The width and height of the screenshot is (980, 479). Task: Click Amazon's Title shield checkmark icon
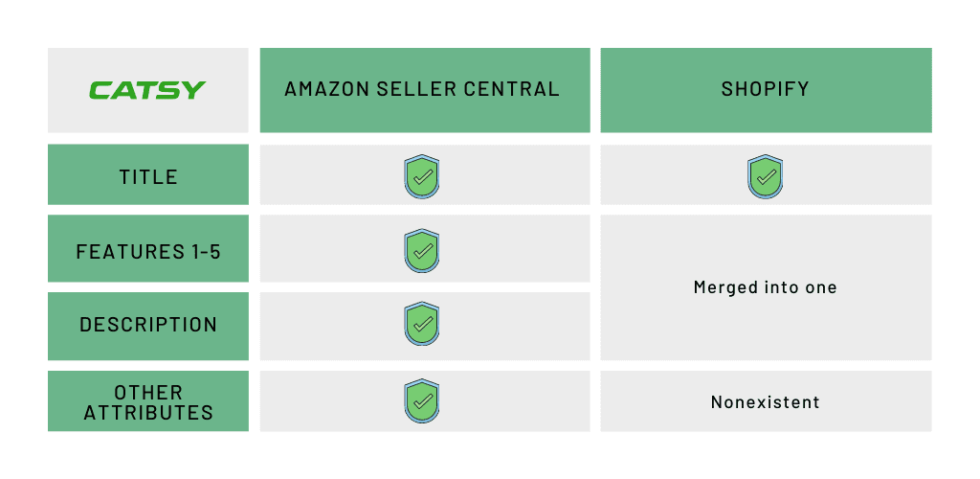[422, 176]
